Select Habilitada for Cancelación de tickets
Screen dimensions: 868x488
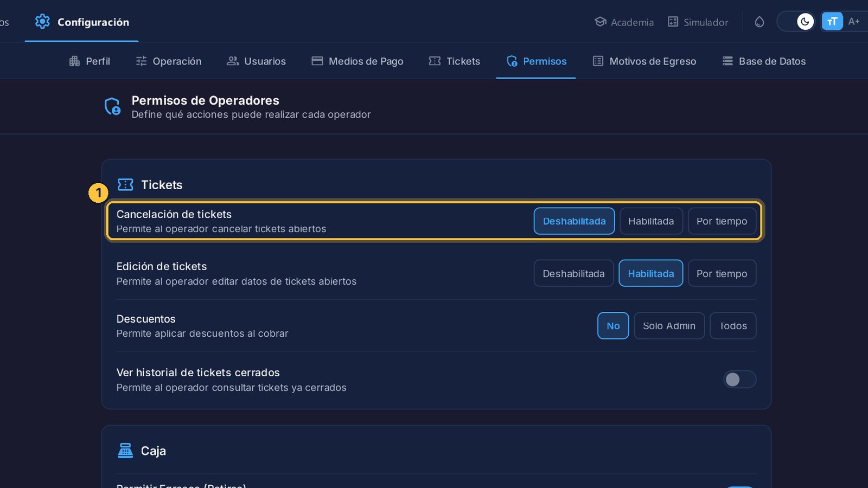pos(651,221)
